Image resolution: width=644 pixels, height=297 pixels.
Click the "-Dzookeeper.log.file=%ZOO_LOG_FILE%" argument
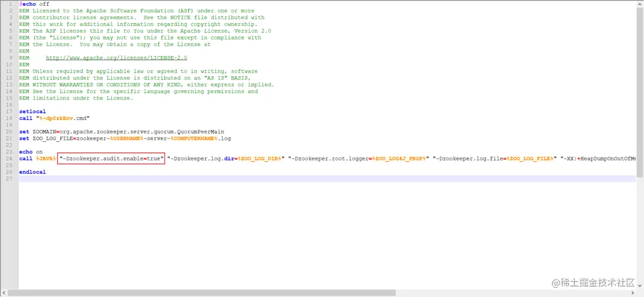[495, 158]
